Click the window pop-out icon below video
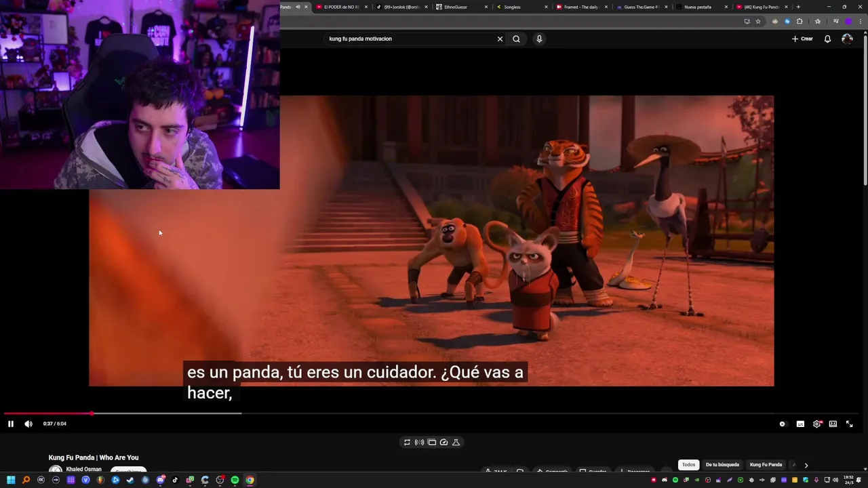This screenshot has width=868, height=488. coord(431,442)
